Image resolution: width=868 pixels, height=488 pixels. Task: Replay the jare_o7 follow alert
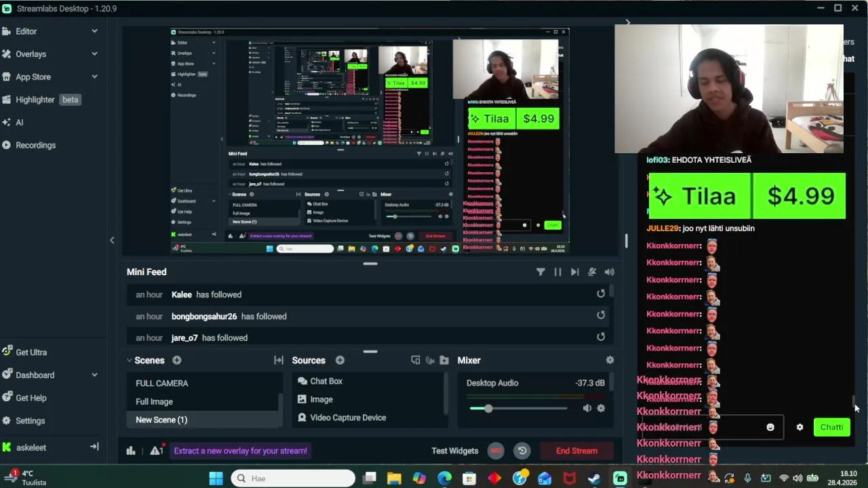(x=600, y=337)
